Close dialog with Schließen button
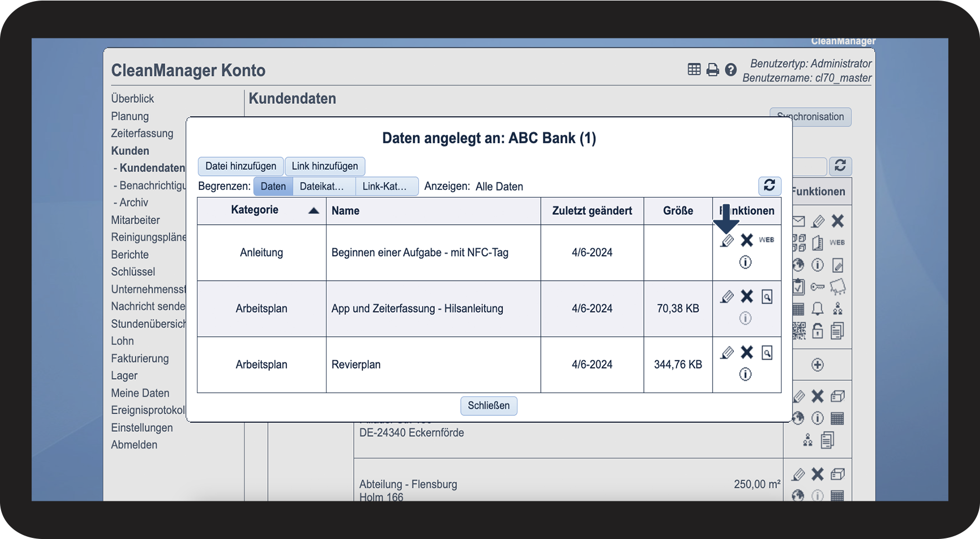The width and height of the screenshot is (980, 539). pos(488,406)
